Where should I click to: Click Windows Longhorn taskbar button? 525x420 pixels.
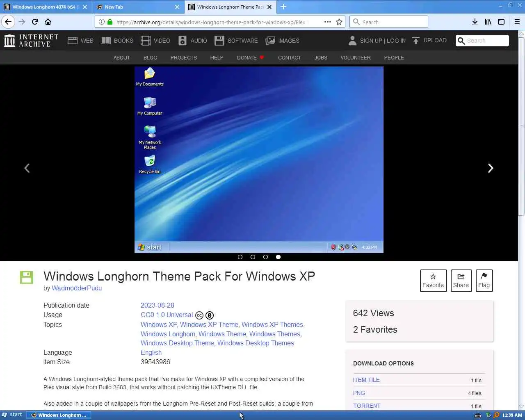(59, 415)
